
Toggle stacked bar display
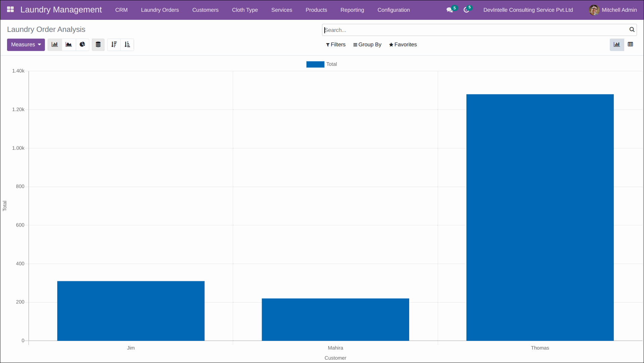click(x=98, y=45)
